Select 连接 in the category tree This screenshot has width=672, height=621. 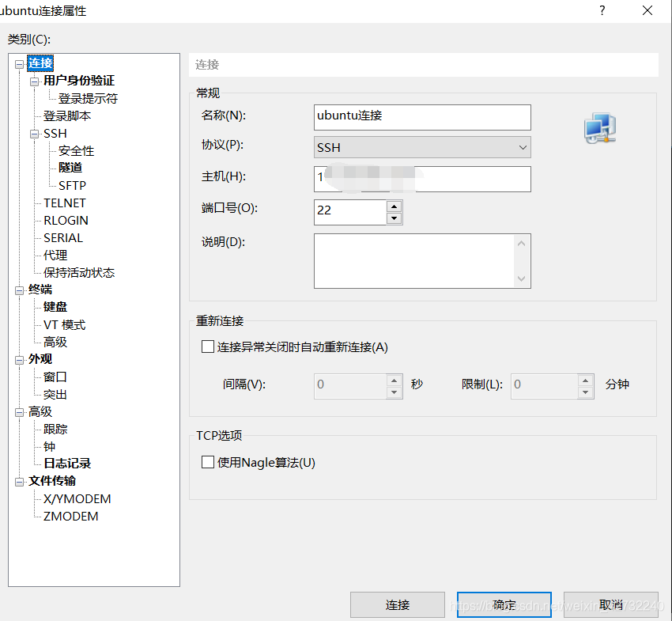click(40, 63)
